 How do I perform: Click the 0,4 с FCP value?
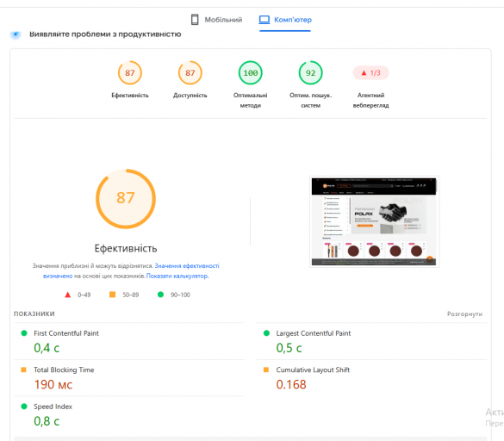coord(47,348)
